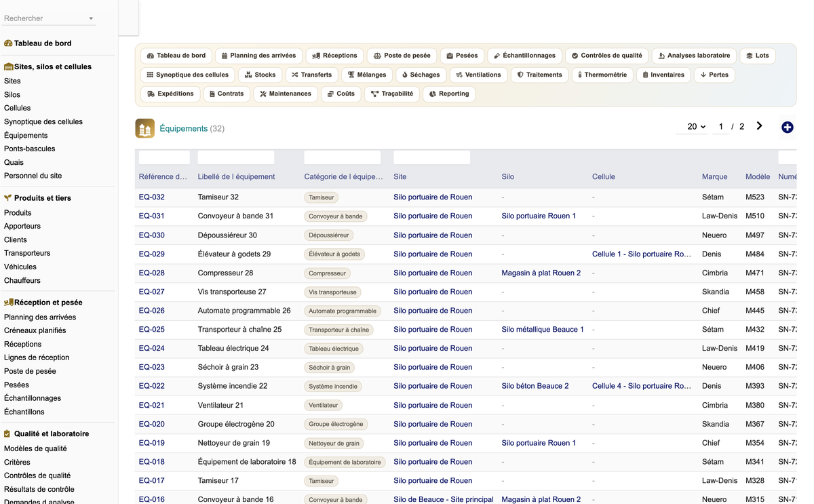The width and height of the screenshot is (814, 504).
Task: Open the Pertes toolbar shortcut
Action: (x=714, y=75)
